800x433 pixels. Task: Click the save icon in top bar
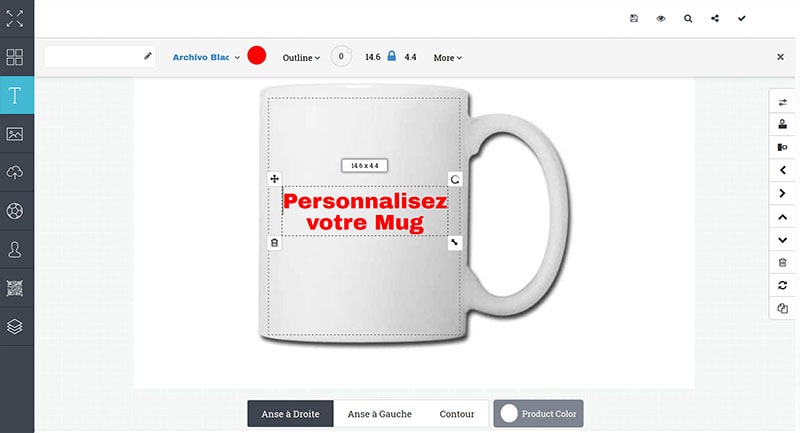pos(634,18)
